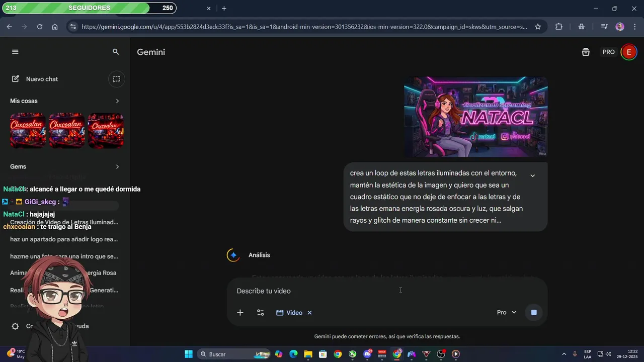Open the Gemini sidebar hamburger menu

point(15,52)
